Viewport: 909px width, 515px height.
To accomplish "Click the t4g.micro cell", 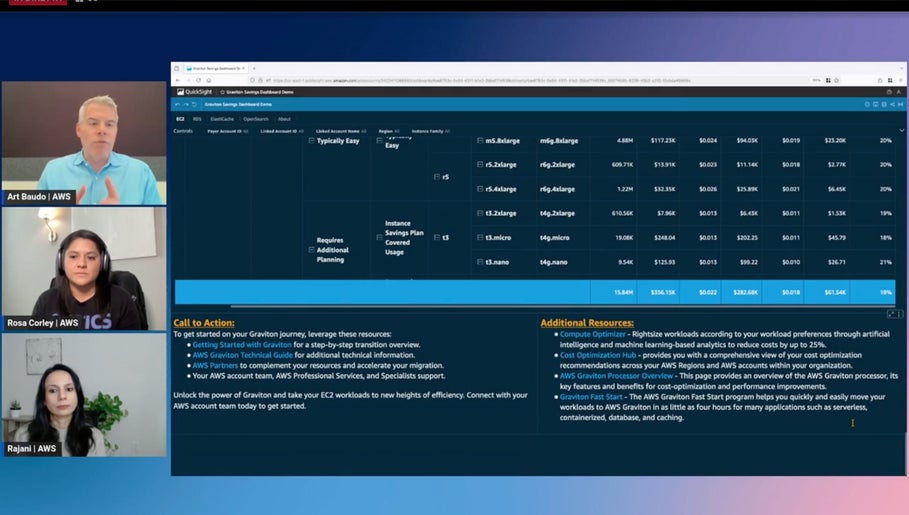I will [554, 238].
